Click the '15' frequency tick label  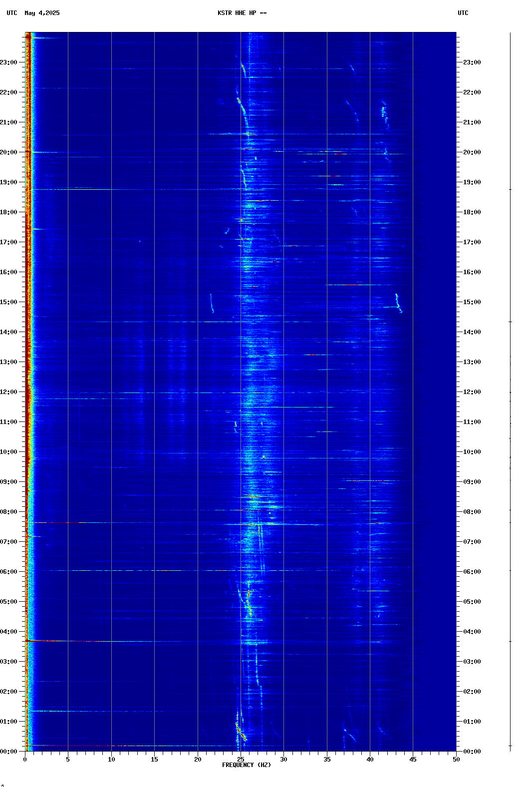154,760
